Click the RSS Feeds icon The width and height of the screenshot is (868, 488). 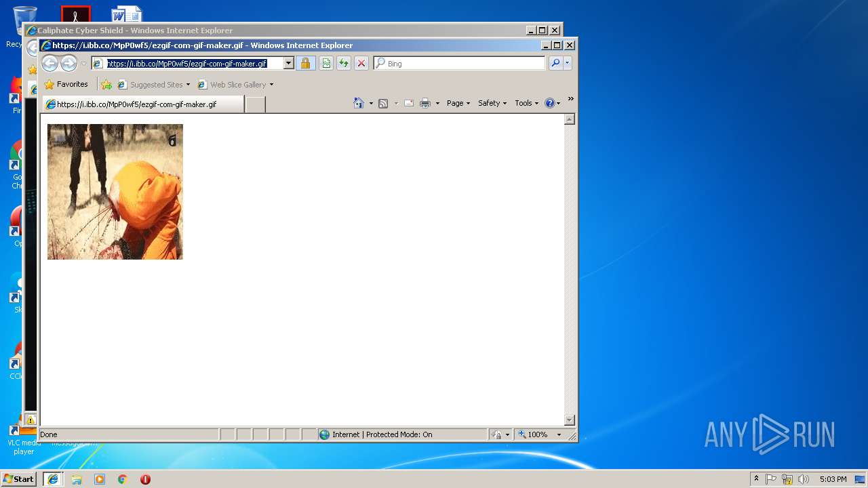click(x=383, y=103)
